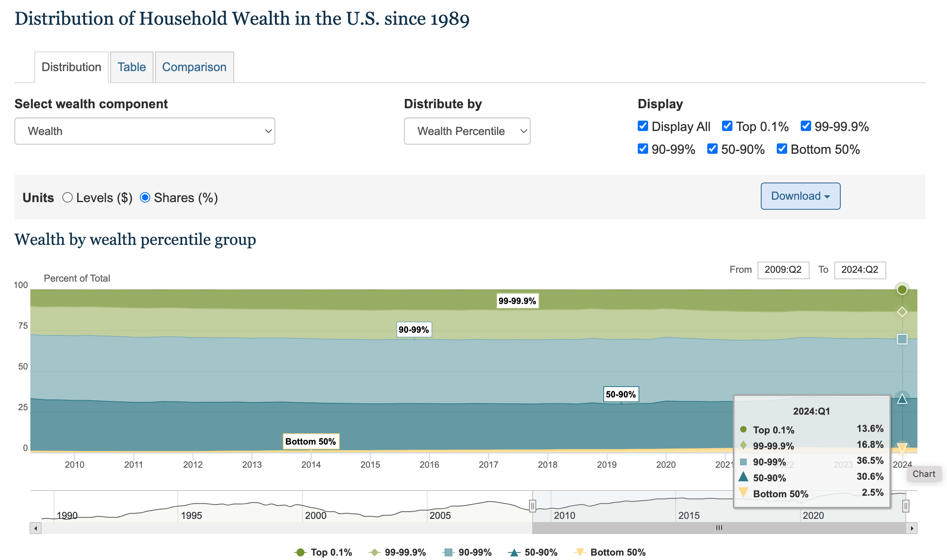This screenshot has height=560, width=947.
Task: Click the 50-90% legend triangle icon
Action: click(x=514, y=552)
